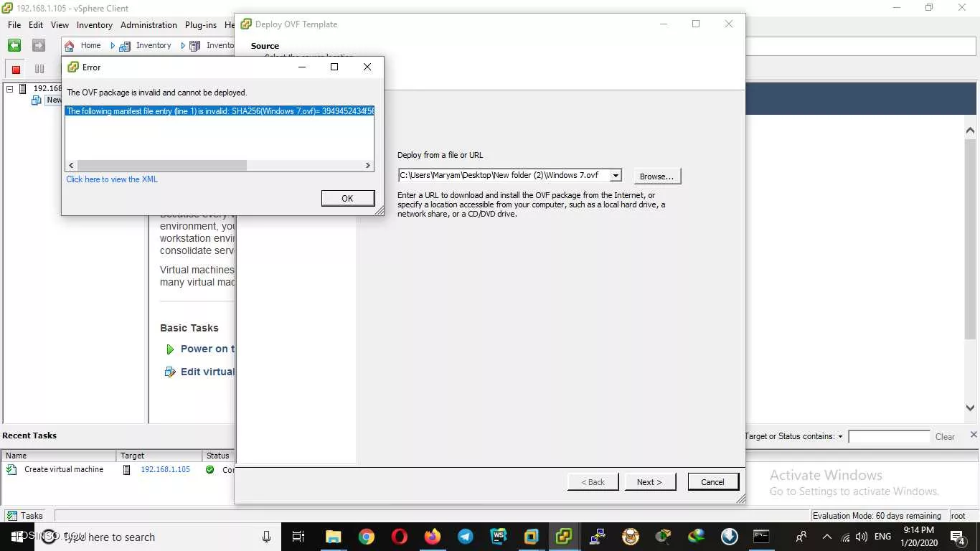This screenshot has height=551, width=980.
Task: Click the Target column header in Recent Tasks
Action: 159,456
